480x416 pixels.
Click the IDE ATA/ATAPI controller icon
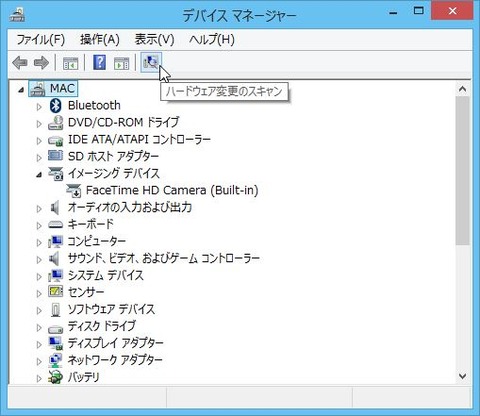point(55,140)
